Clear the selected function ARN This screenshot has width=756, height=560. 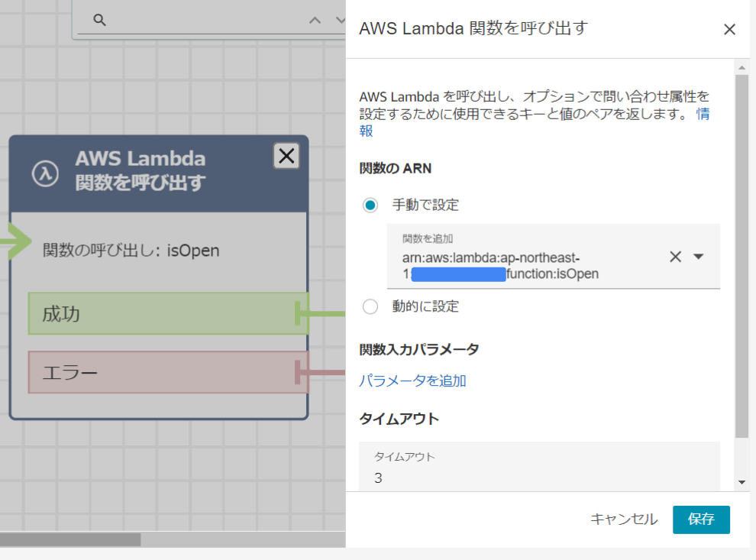click(x=676, y=257)
